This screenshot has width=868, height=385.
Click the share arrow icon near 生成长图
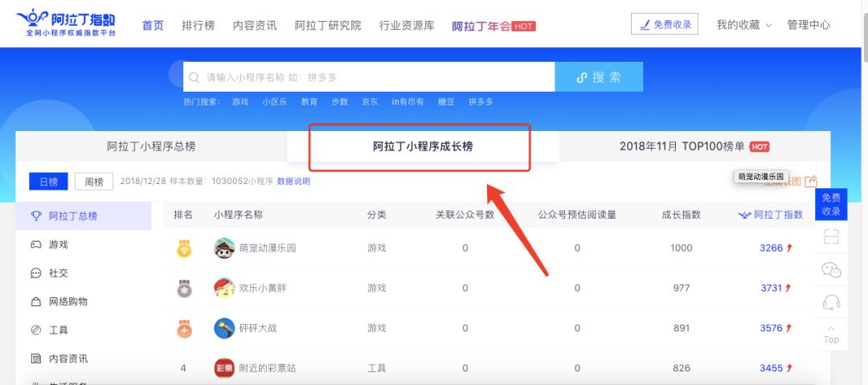(811, 181)
